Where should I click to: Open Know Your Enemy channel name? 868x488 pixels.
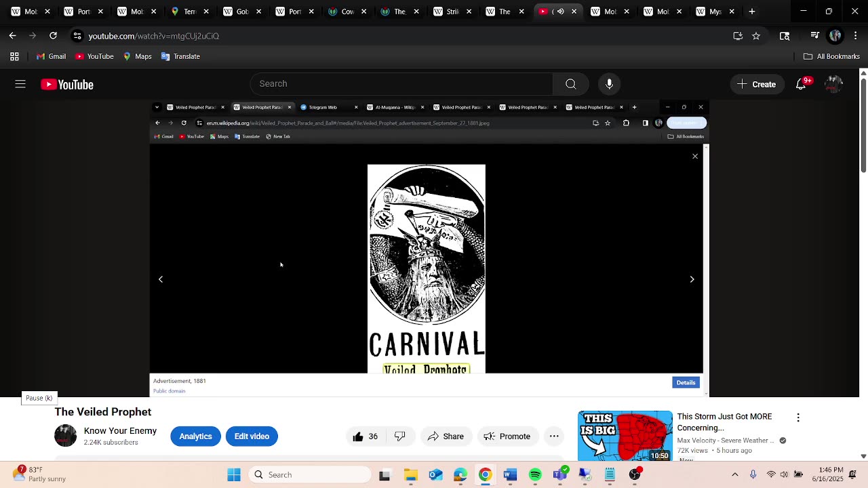click(120, 431)
